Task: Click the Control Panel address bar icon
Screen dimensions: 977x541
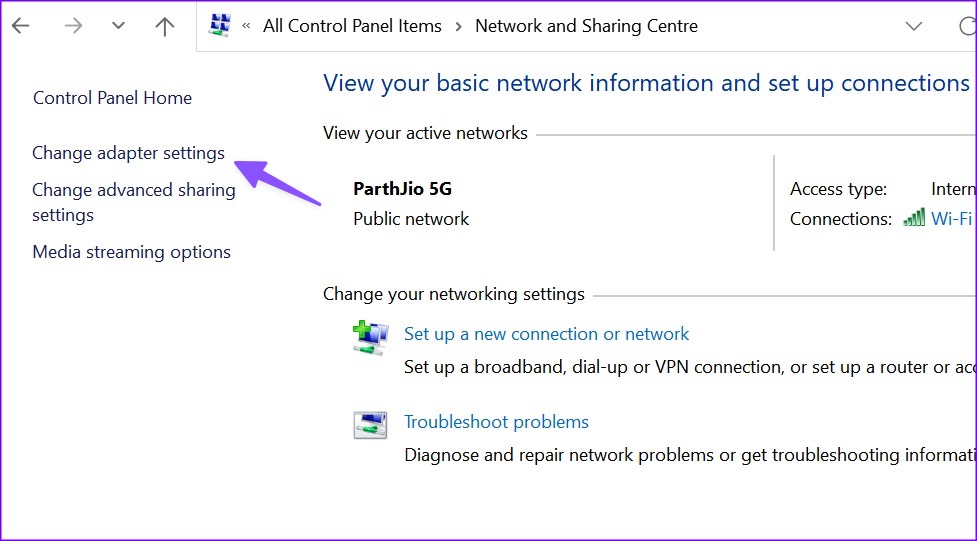Action: pos(220,26)
